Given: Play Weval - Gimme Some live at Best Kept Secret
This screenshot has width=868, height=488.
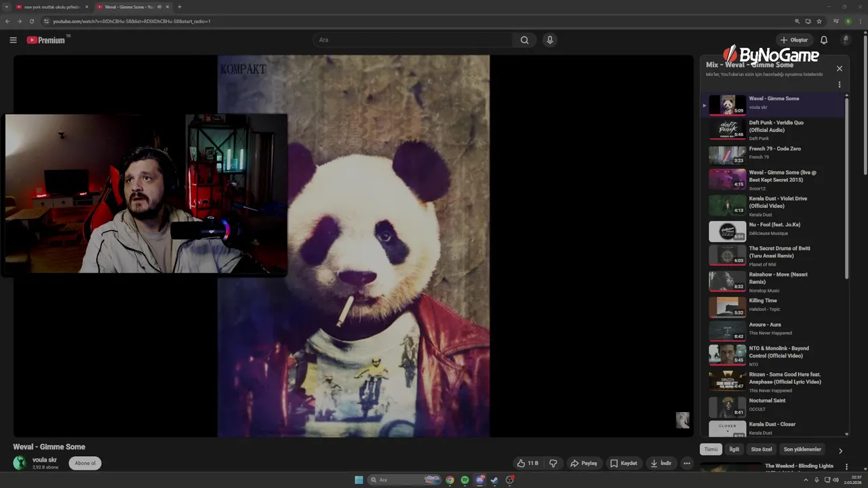Looking at the screenshot, I should pos(772,180).
